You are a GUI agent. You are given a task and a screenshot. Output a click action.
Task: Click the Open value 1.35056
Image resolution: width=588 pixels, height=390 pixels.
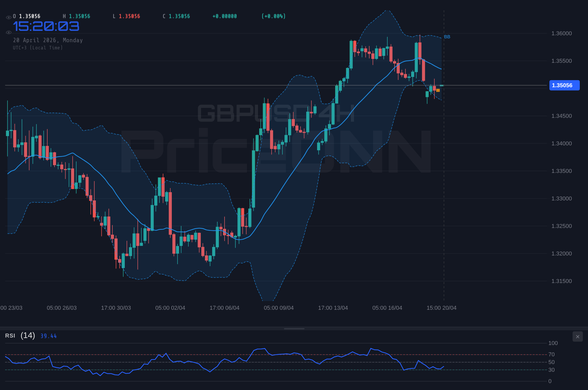(30, 16)
